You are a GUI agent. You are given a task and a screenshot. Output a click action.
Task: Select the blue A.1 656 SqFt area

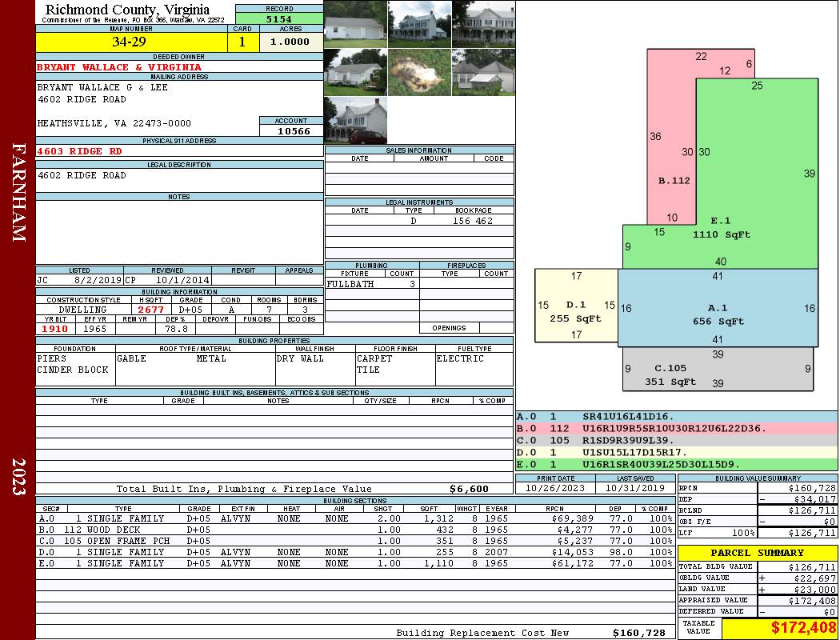click(x=718, y=308)
